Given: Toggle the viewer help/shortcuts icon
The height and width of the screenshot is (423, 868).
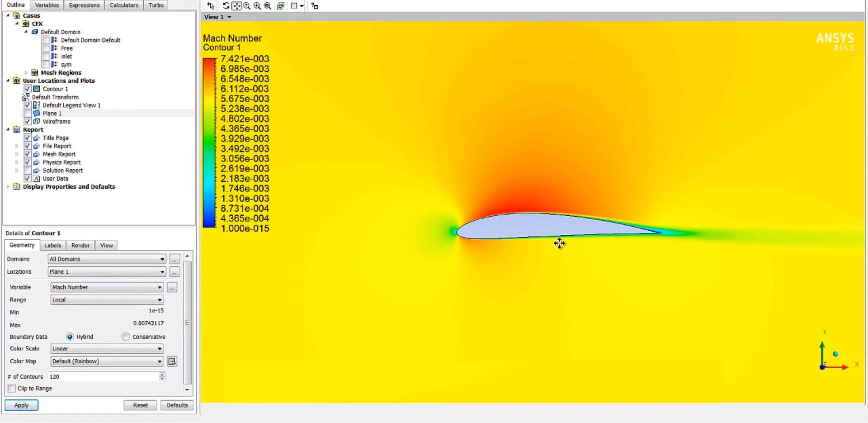Looking at the screenshot, I should click(315, 6).
